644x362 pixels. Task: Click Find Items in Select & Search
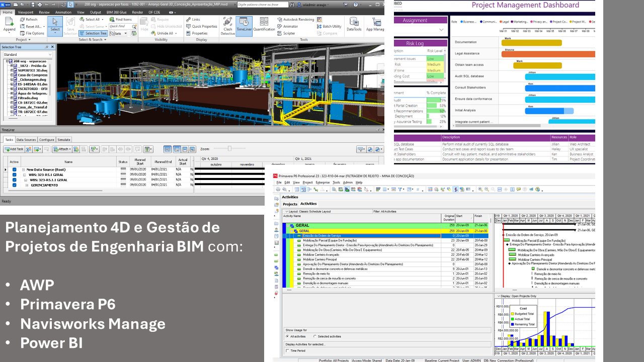tap(120, 20)
